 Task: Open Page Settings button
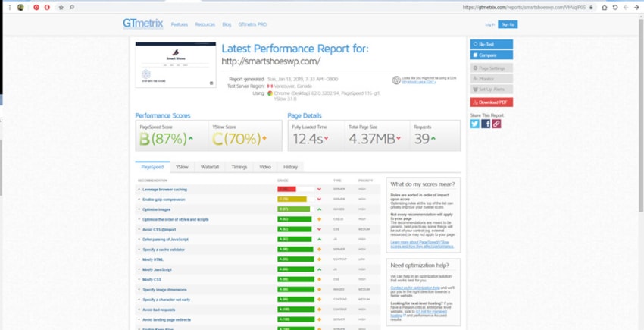491,68
